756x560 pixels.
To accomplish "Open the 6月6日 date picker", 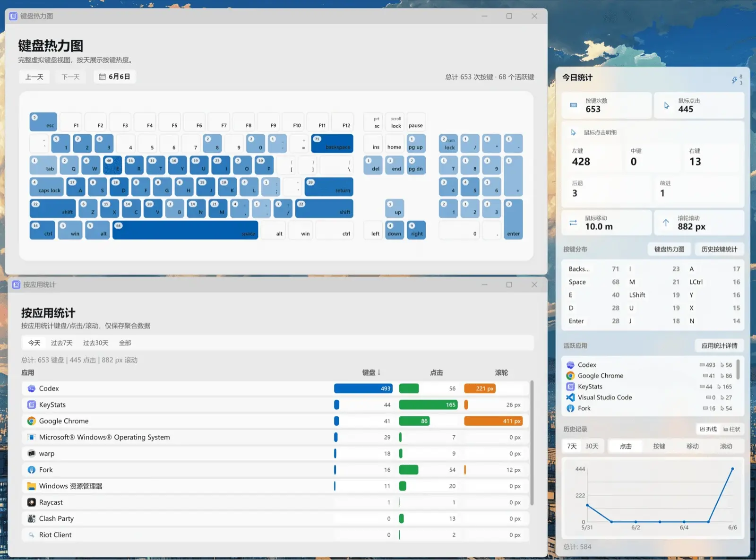I will click(x=114, y=77).
